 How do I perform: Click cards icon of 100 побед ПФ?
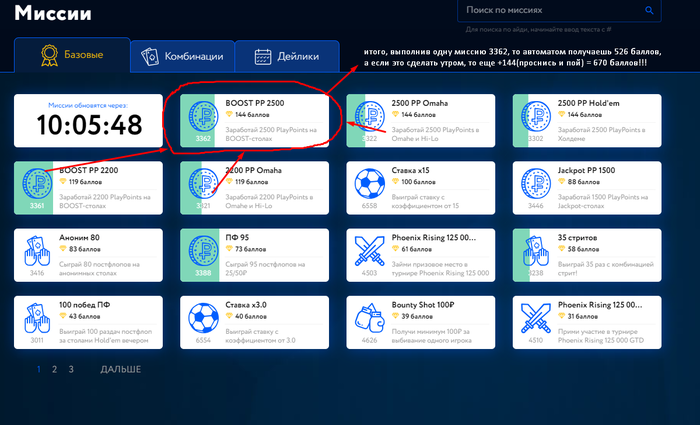tap(37, 318)
